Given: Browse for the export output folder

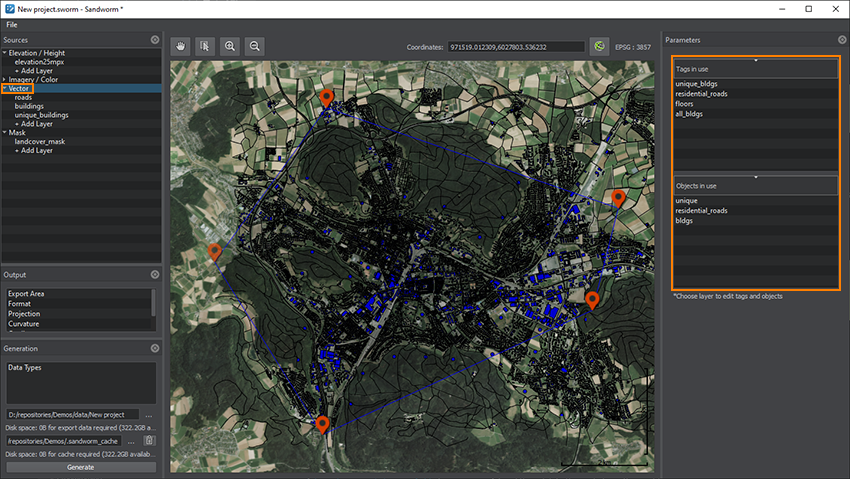Looking at the screenshot, I should click(x=149, y=415).
